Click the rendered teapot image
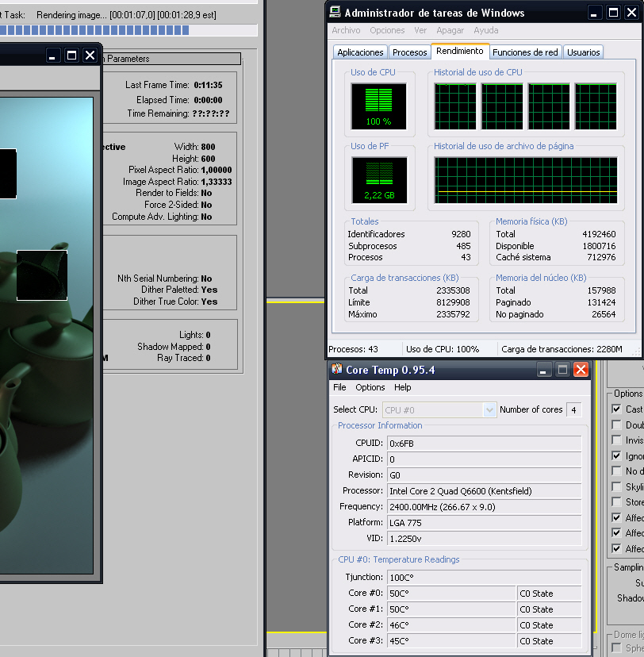 coord(47,335)
